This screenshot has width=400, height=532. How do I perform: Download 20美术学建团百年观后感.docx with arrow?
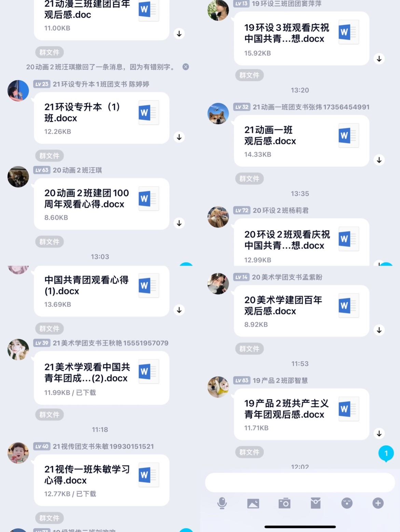tap(379, 330)
